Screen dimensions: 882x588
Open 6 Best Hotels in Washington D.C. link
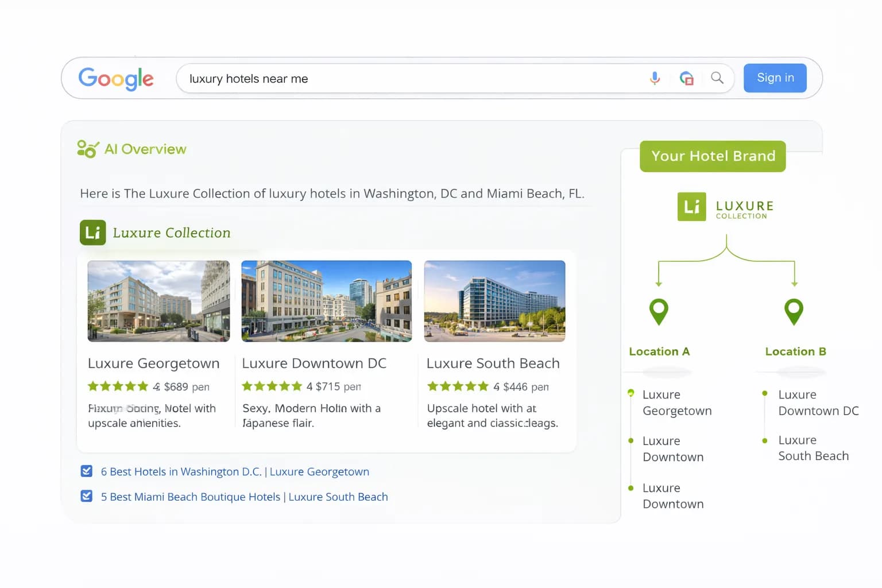[235, 471]
